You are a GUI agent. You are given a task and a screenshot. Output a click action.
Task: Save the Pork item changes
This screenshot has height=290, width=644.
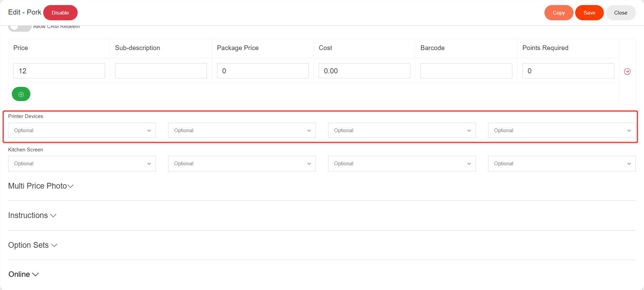click(589, 13)
